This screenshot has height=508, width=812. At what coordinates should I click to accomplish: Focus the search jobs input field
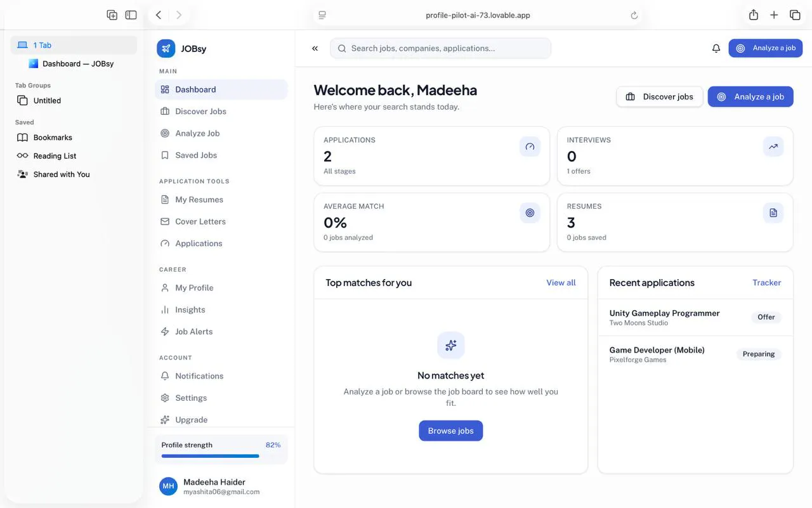[x=440, y=48]
